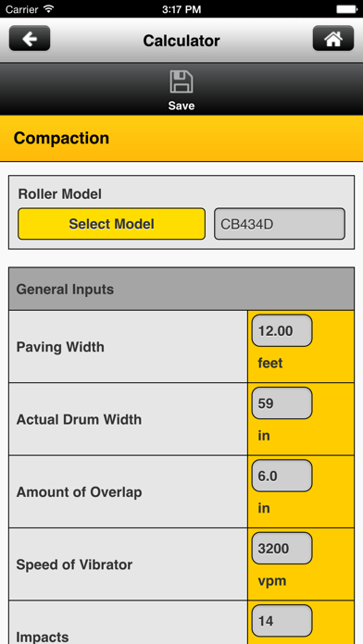
Task: Select the General Inputs header row
Action: pyautogui.click(x=181, y=289)
